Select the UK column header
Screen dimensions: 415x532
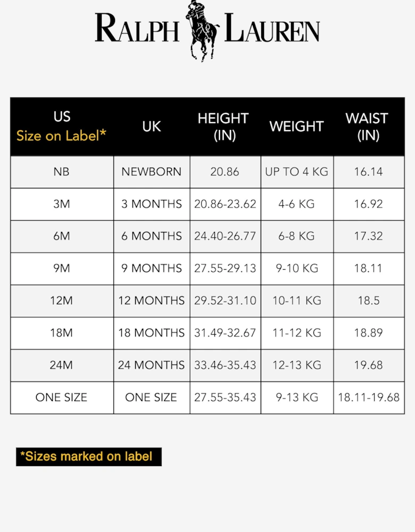click(x=152, y=127)
